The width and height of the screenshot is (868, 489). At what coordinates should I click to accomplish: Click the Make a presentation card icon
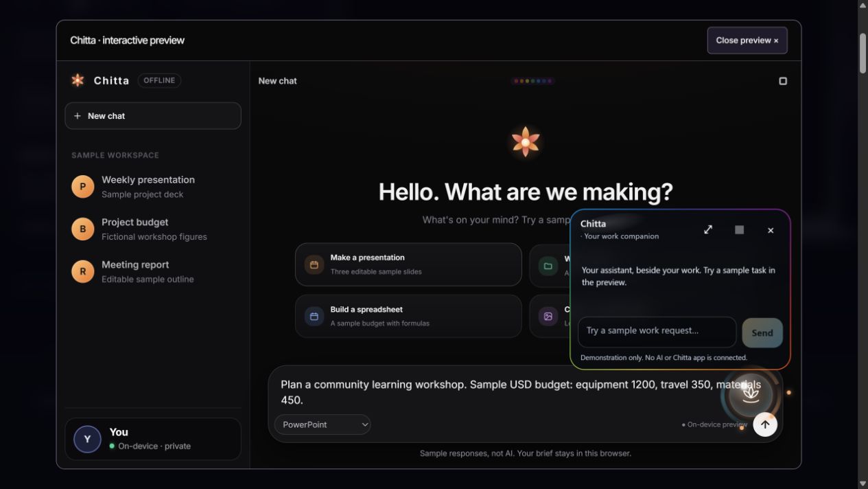pyautogui.click(x=314, y=264)
